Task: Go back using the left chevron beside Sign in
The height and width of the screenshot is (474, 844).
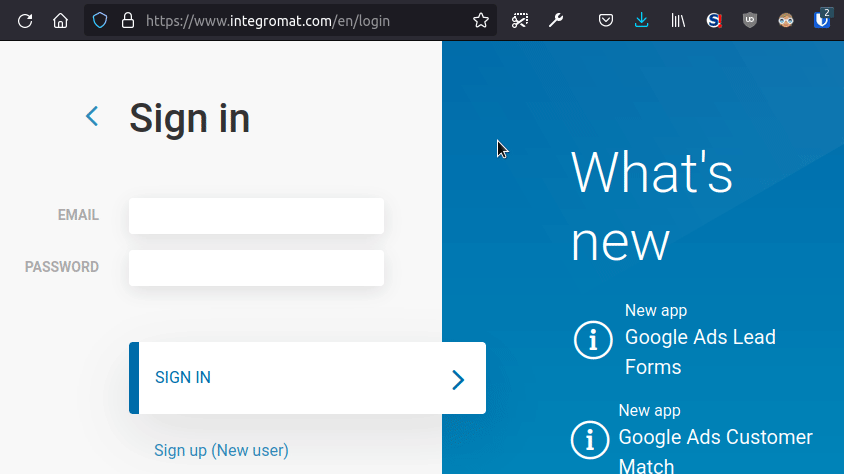Action: (x=92, y=117)
